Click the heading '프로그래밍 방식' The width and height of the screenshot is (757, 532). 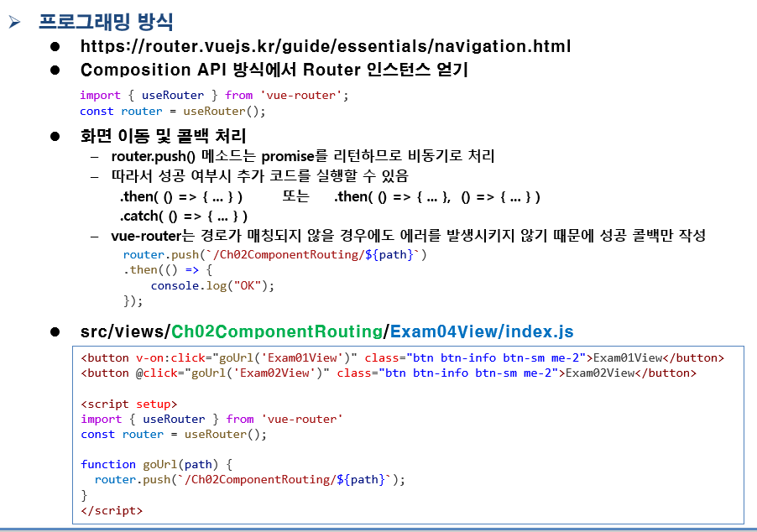pos(106,22)
